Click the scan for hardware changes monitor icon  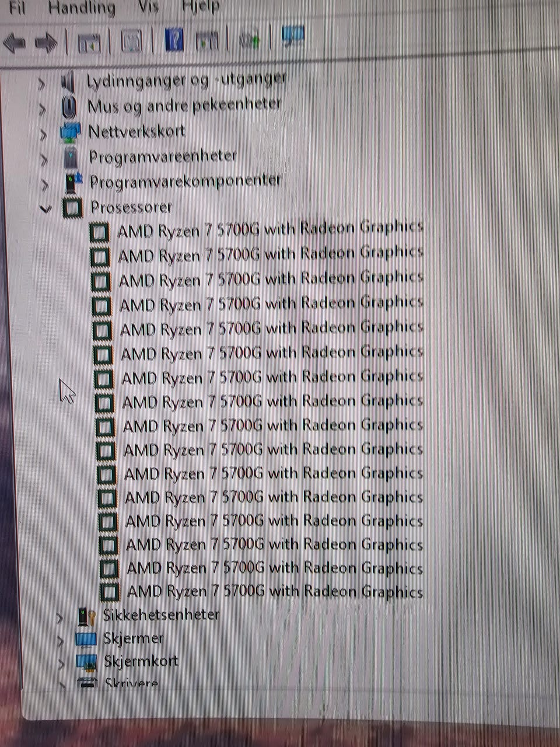pos(293,37)
